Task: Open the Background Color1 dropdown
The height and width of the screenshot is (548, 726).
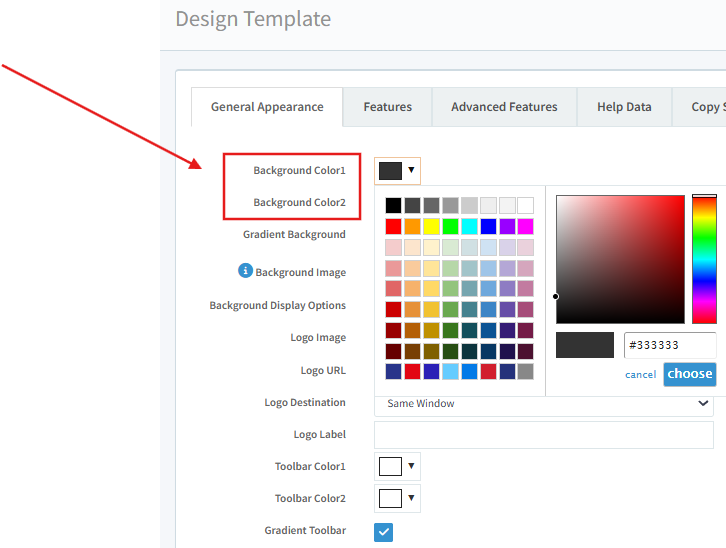Action: coord(397,170)
